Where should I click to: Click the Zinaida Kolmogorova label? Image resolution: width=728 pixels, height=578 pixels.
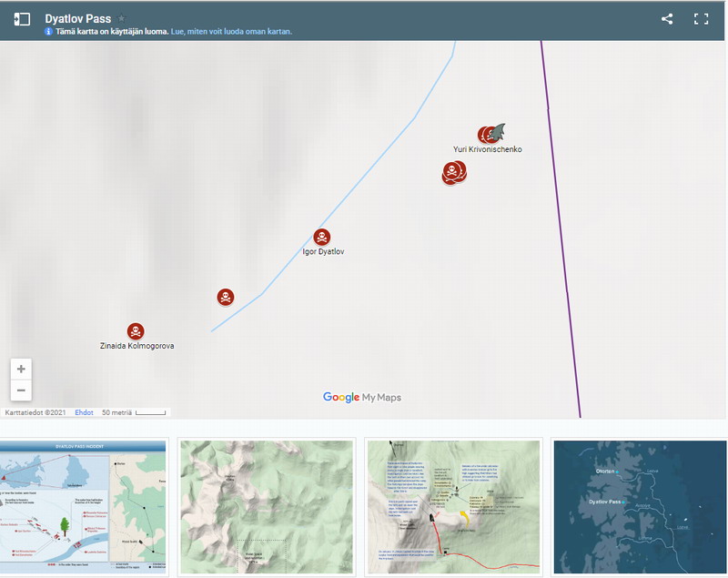[x=137, y=346]
